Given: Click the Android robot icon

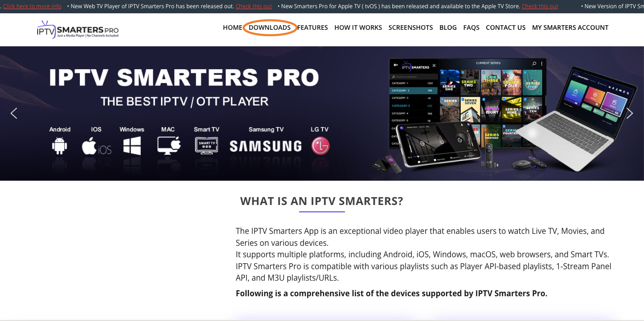Looking at the screenshot, I should [x=60, y=146].
